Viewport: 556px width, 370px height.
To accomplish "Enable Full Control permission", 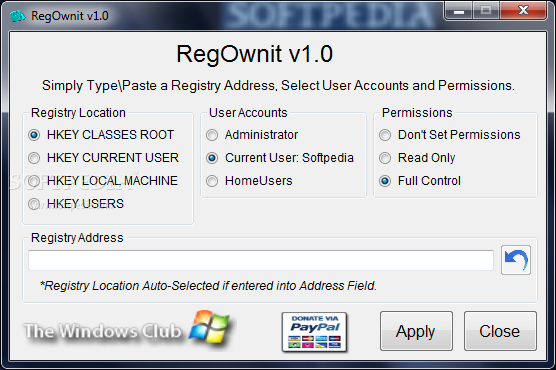I will (420, 181).
